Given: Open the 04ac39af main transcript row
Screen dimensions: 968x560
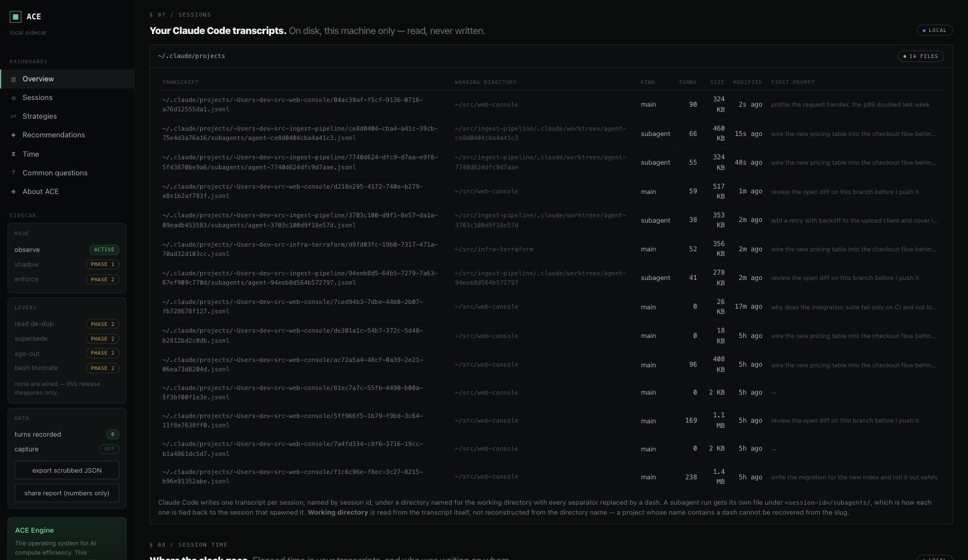Looking at the screenshot, I should coord(552,105).
